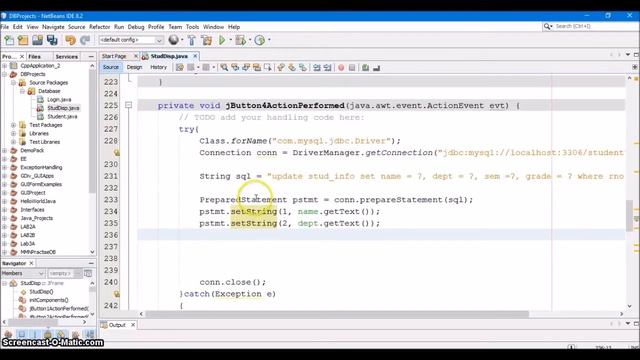Click the Previous Bookmark editor icon
The height and width of the screenshot is (360, 640).
pyautogui.click(x=281, y=67)
